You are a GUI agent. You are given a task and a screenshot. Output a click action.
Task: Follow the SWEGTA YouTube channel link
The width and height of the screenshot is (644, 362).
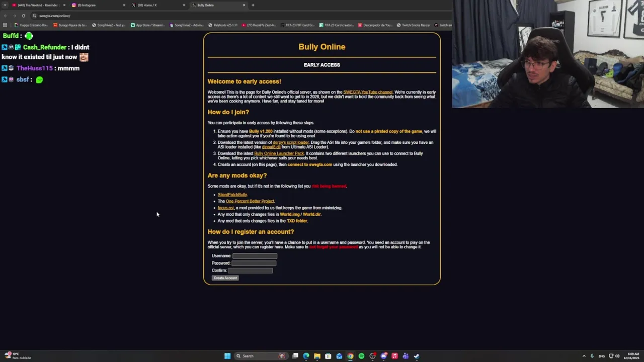coord(368,92)
